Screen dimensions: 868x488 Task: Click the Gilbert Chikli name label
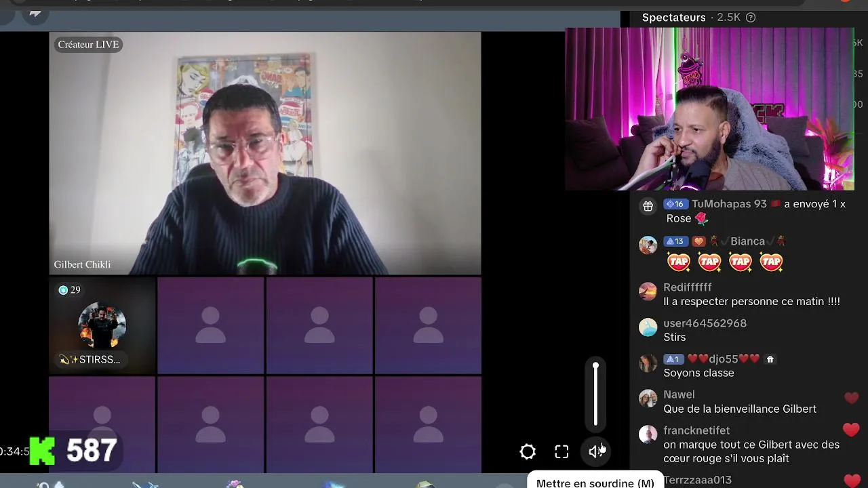click(x=82, y=264)
